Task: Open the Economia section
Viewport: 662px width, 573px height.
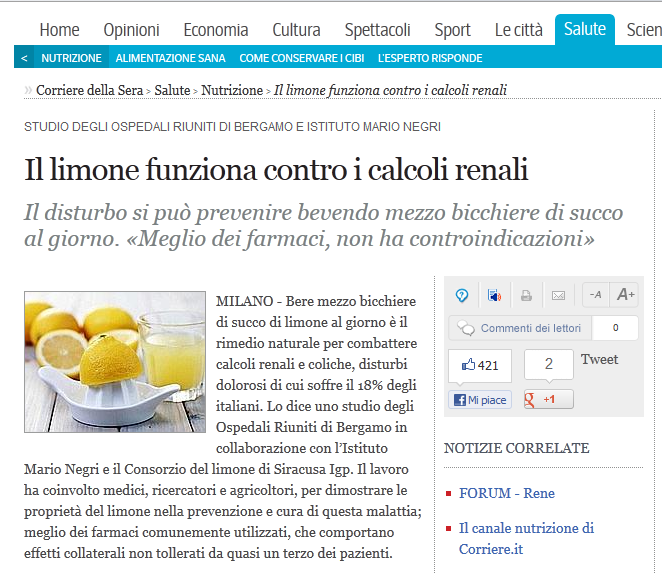Action: coord(216,30)
